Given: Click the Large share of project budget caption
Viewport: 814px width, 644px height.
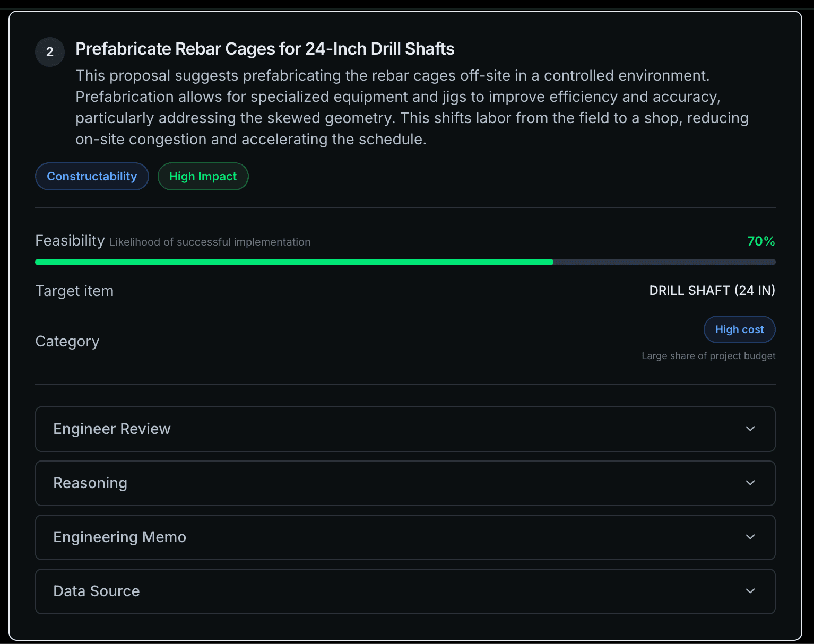Looking at the screenshot, I should 708,356.
